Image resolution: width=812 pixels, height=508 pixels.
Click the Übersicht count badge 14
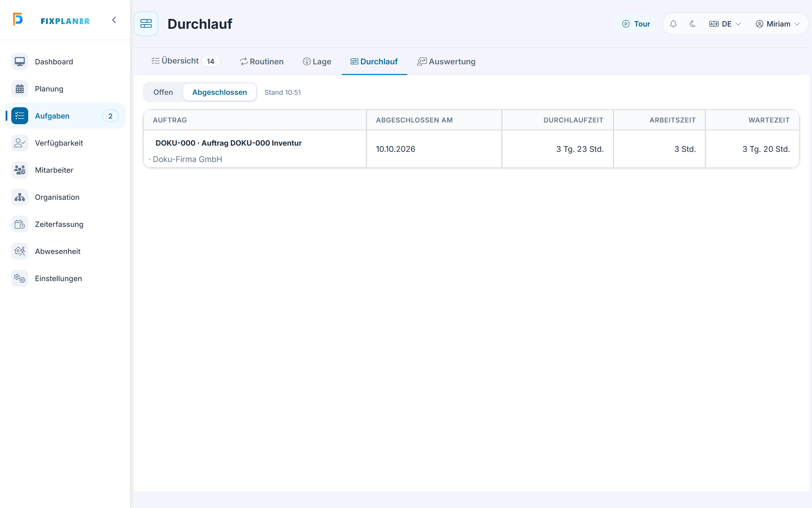click(211, 61)
